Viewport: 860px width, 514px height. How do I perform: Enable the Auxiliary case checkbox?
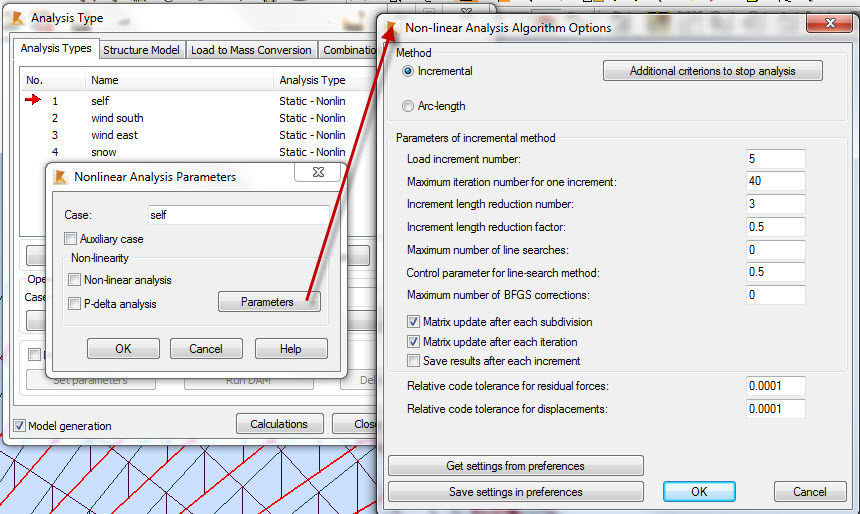(x=70, y=239)
